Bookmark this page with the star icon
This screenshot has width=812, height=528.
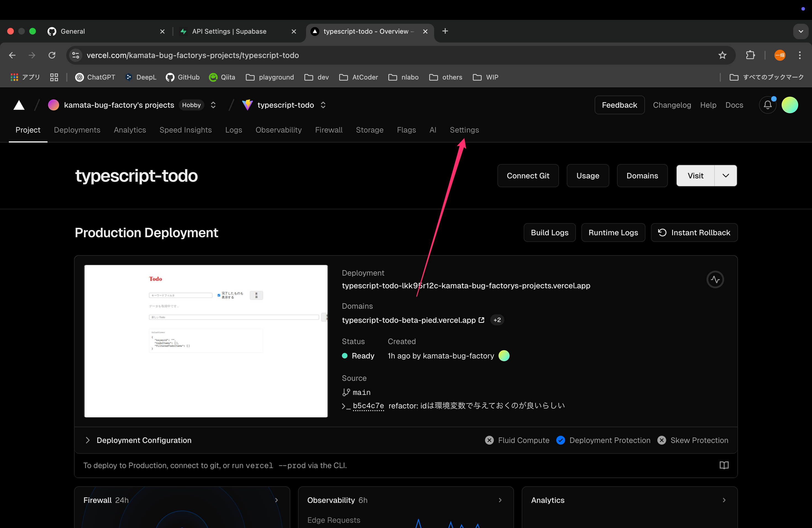point(722,55)
